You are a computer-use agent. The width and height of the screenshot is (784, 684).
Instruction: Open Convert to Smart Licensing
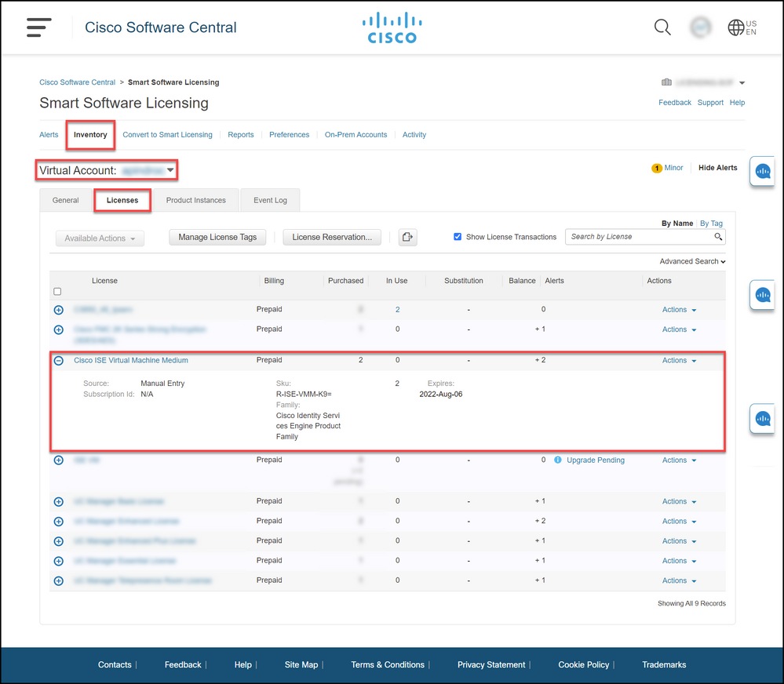[167, 134]
